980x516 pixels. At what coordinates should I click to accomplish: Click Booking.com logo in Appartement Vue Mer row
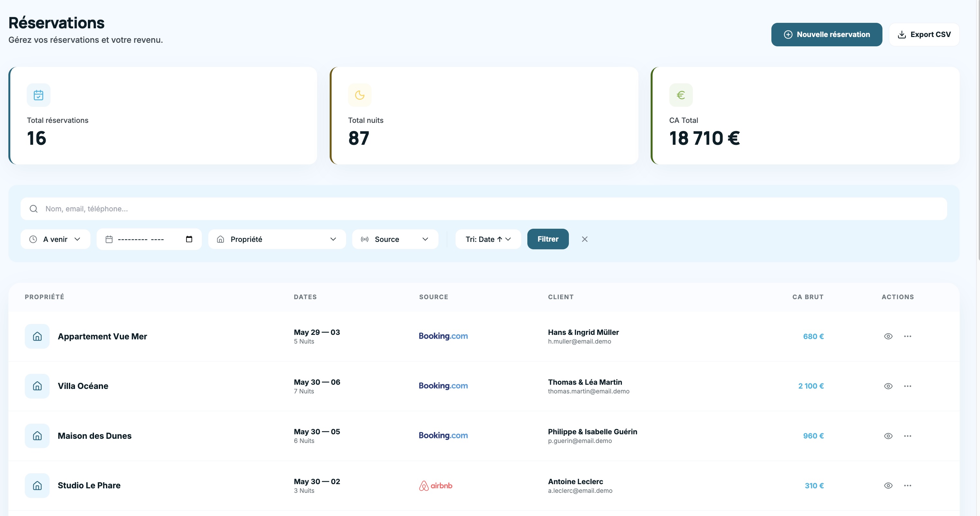click(x=443, y=336)
